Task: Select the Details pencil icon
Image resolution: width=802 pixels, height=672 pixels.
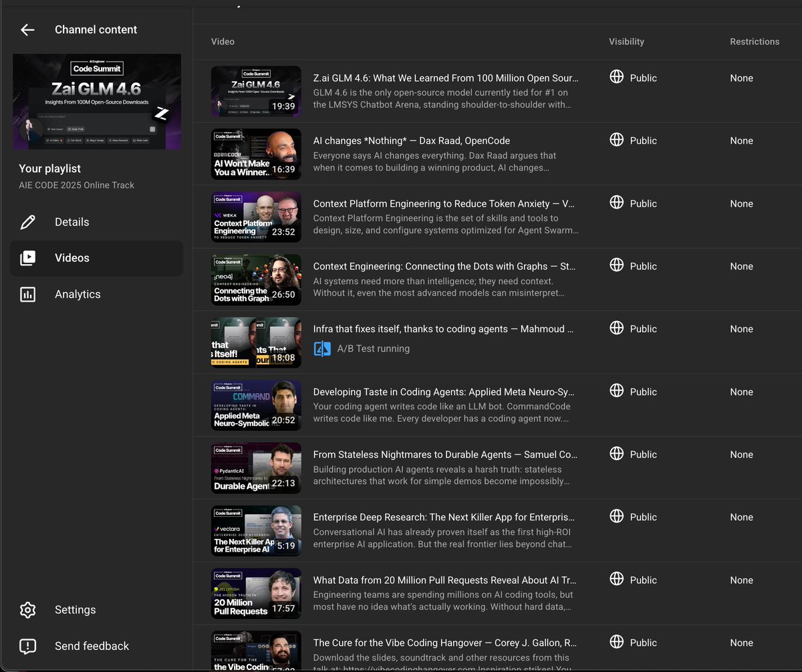Action: [27, 221]
